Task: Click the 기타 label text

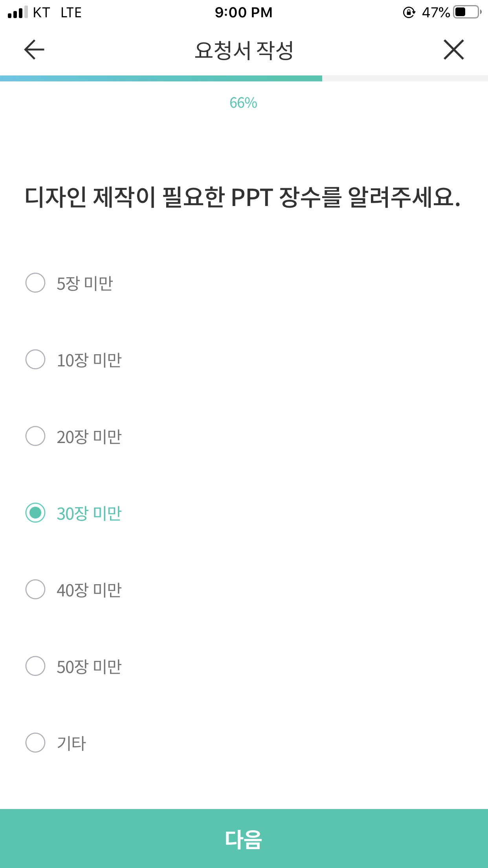Action: tap(72, 743)
